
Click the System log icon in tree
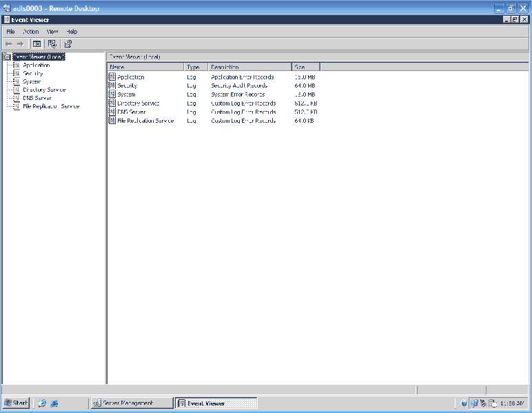pyautogui.click(x=17, y=81)
